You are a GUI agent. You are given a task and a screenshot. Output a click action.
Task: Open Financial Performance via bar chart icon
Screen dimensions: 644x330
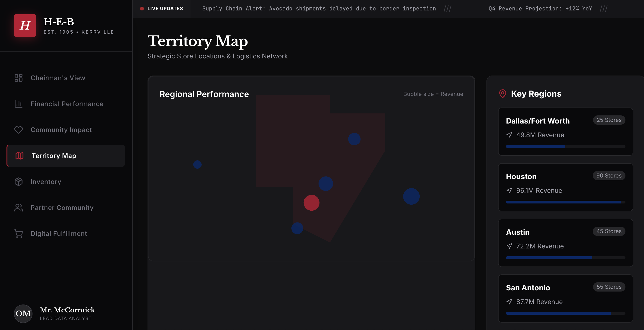click(x=19, y=104)
